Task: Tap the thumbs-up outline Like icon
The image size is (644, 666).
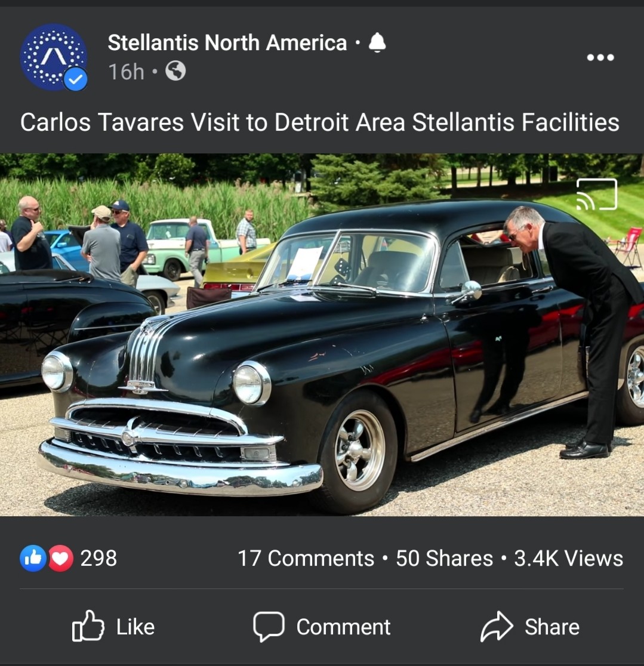Action: (88, 625)
